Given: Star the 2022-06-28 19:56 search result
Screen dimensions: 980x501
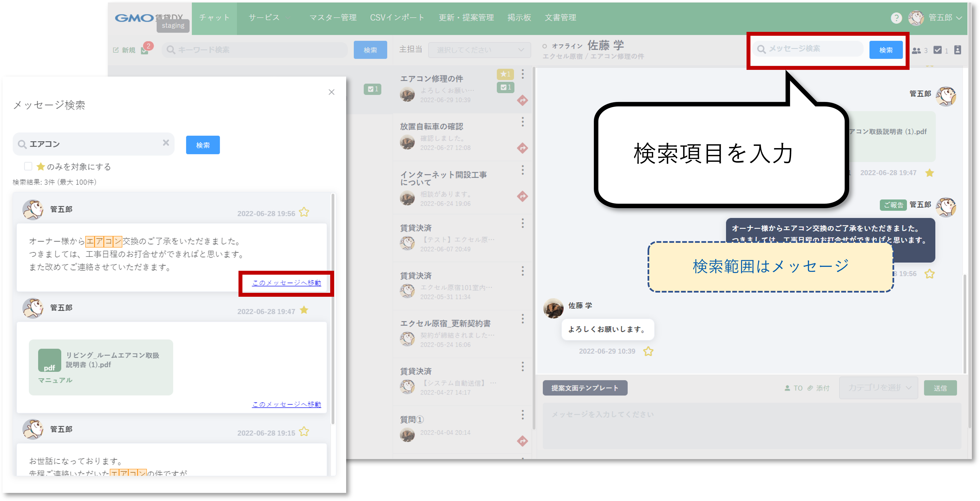Looking at the screenshot, I should tap(304, 212).
